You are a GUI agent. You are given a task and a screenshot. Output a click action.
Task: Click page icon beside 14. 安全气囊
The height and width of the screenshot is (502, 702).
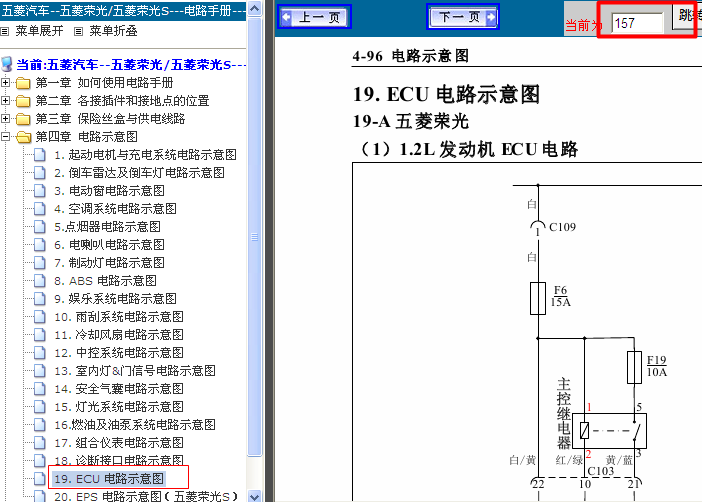tap(40, 389)
